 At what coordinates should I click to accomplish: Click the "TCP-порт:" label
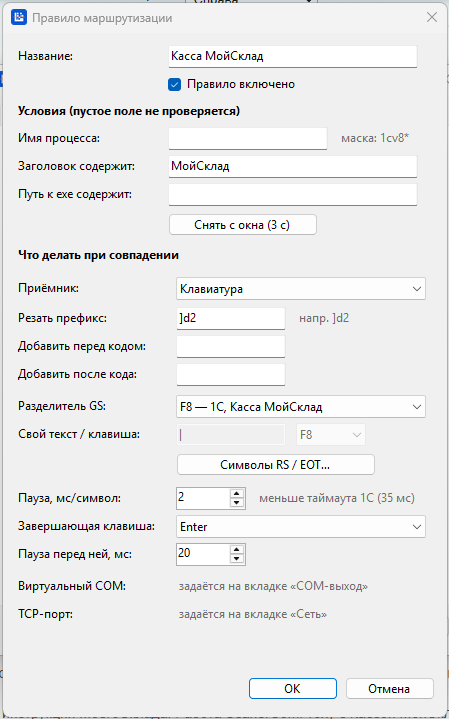pyautogui.click(x=45, y=614)
